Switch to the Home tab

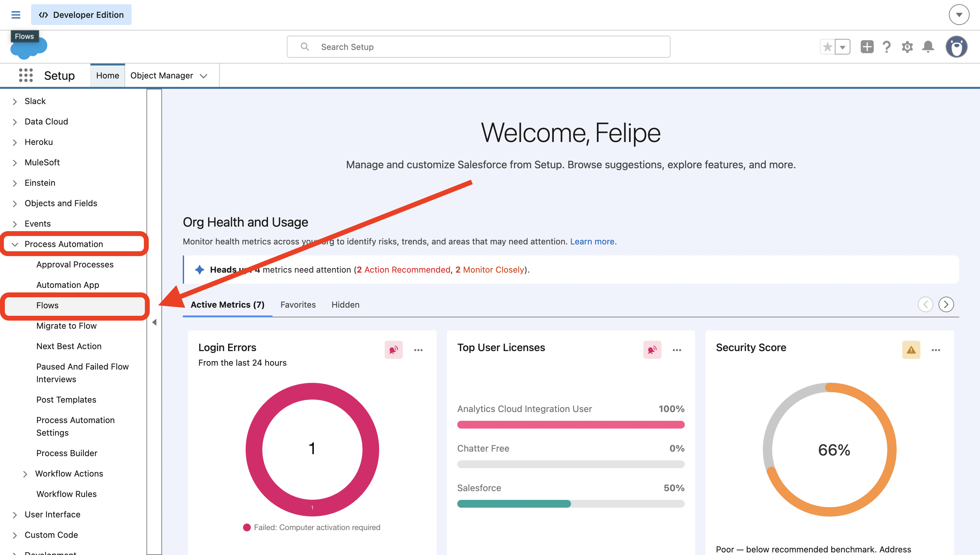tap(108, 76)
